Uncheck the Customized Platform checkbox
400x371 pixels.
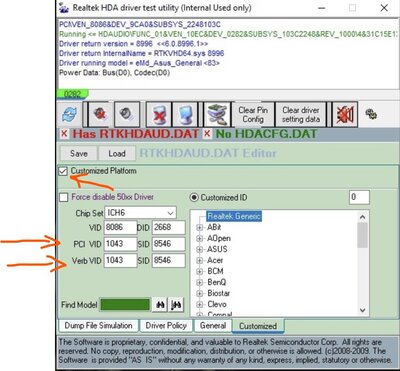[63, 172]
